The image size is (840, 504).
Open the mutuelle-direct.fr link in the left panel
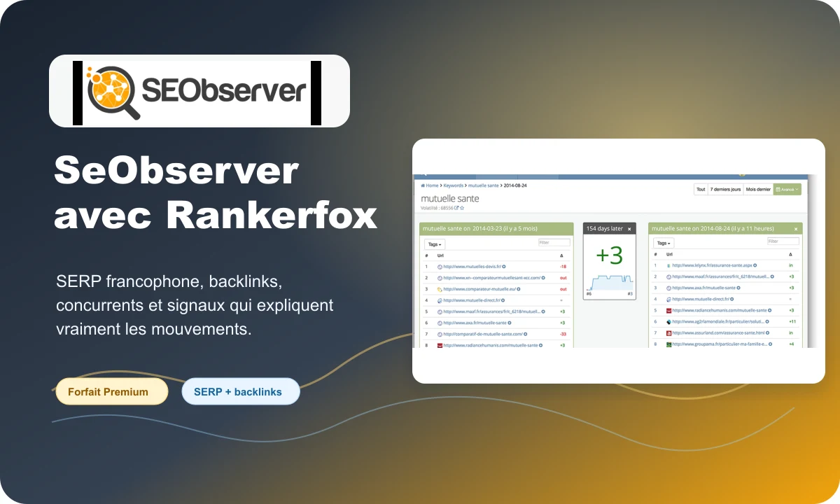(x=472, y=300)
